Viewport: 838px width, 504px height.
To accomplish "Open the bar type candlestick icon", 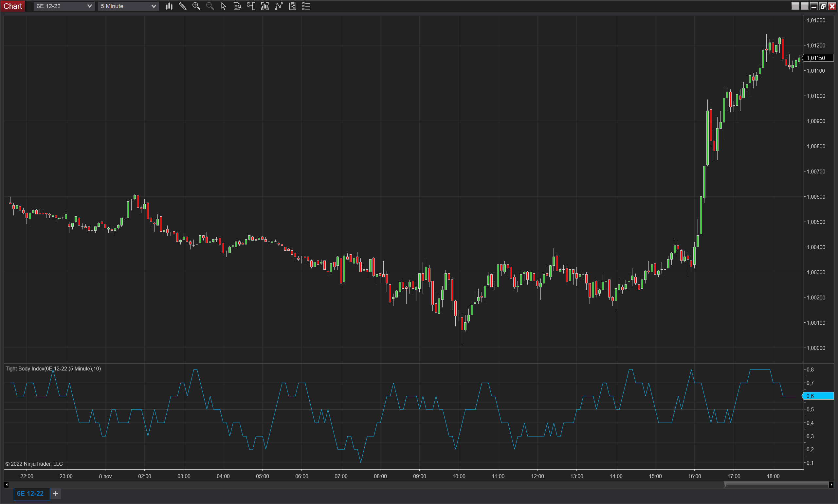I will pyautogui.click(x=169, y=6).
